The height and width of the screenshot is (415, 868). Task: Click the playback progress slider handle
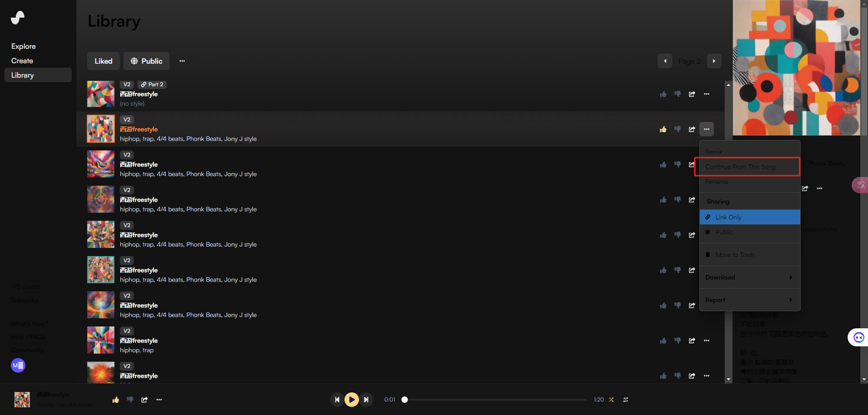coord(405,400)
